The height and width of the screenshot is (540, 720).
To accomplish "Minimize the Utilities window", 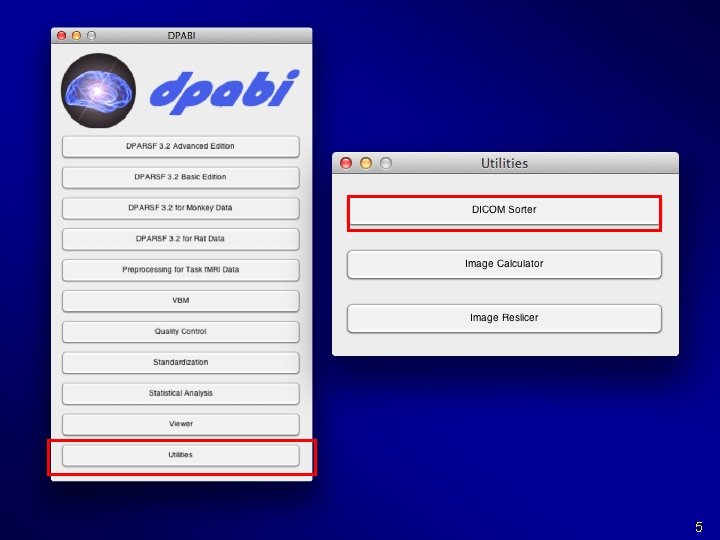I will tap(366, 163).
